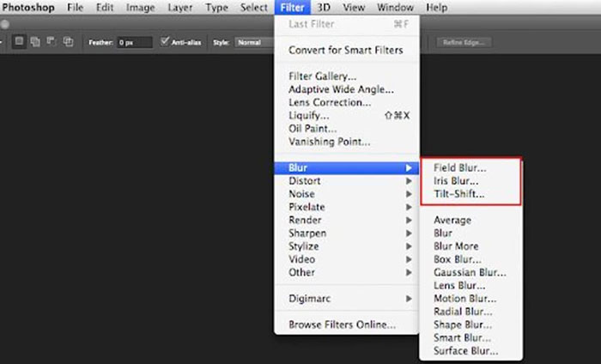
Task: Select Motion Blur option
Action: [x=471, y=299]
